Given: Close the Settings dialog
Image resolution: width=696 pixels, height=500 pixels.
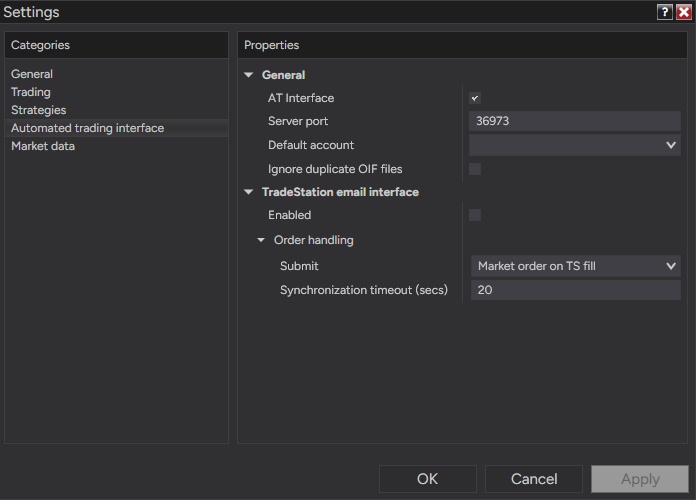Looking at the screenshot, I should 684,12.
